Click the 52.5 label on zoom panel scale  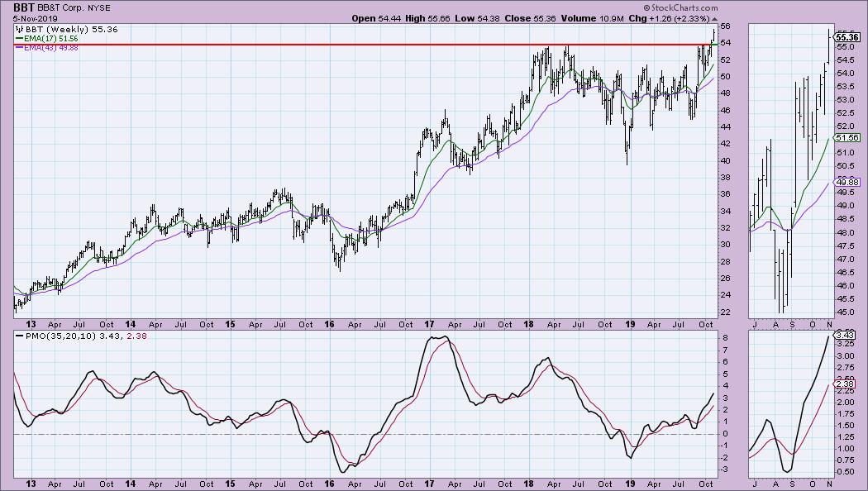[x=845, y=113]
